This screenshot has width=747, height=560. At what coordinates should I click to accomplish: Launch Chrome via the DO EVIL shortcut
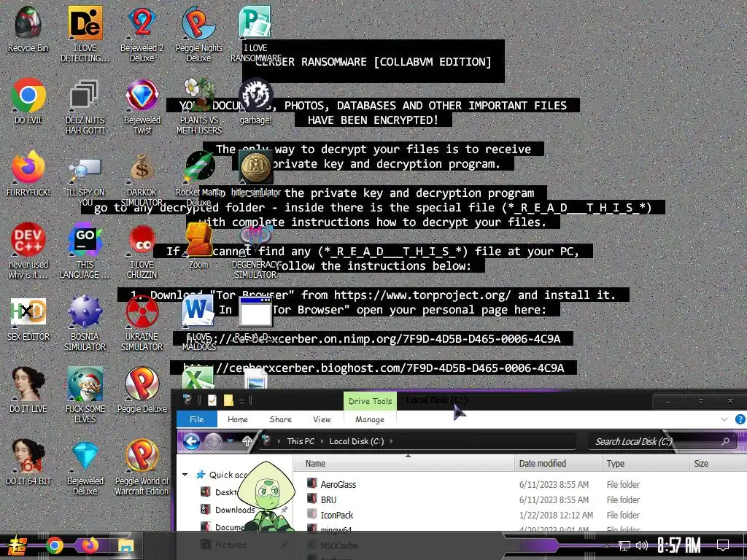click(x=28, y=101)
